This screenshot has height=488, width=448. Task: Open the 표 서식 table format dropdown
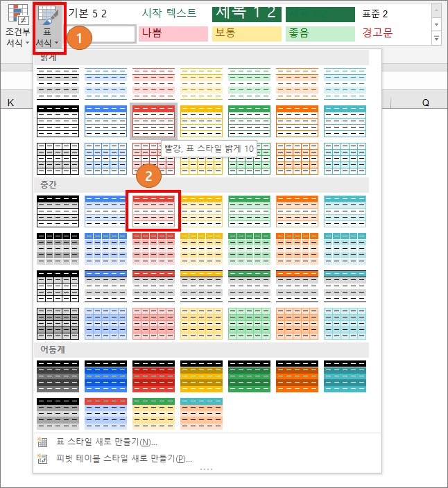pyautogui.click(x=49, y=28)
